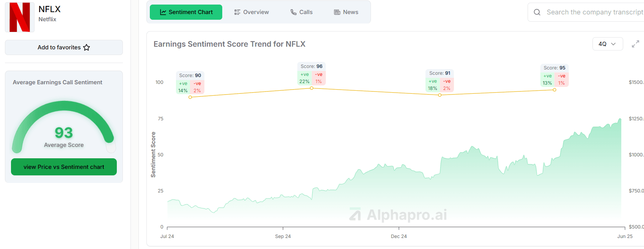This screenshot has width=644, height=249.
Task: Click the newspaper icon on News tab
Action: (x=337, y=12)
